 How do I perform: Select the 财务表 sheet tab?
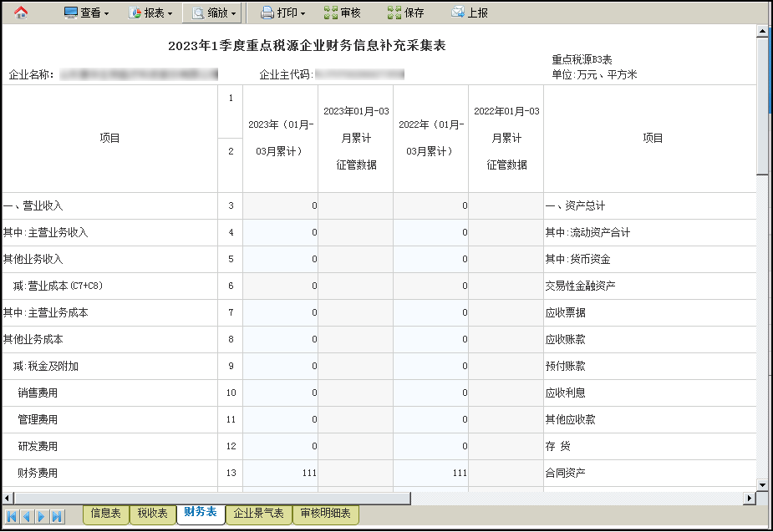click(201, 513)
